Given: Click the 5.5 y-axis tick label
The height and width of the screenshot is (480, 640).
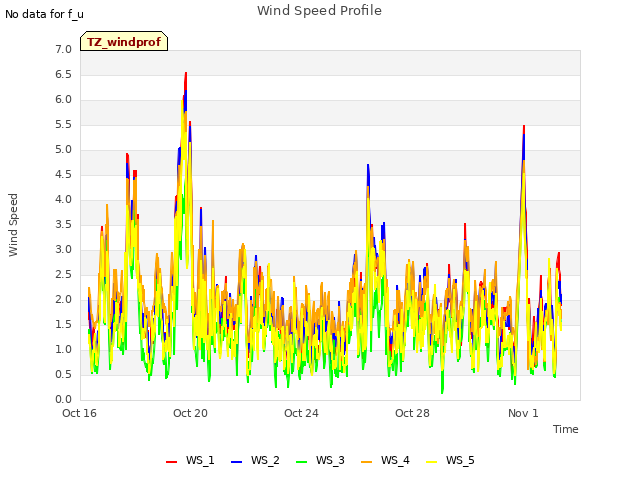Looking at the screenshot, I should point(63,125).
